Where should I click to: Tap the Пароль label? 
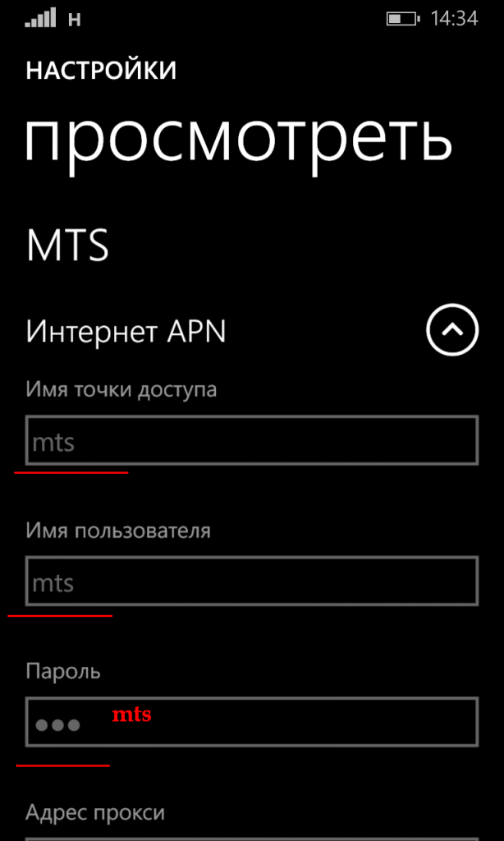[x=63, y=672]
